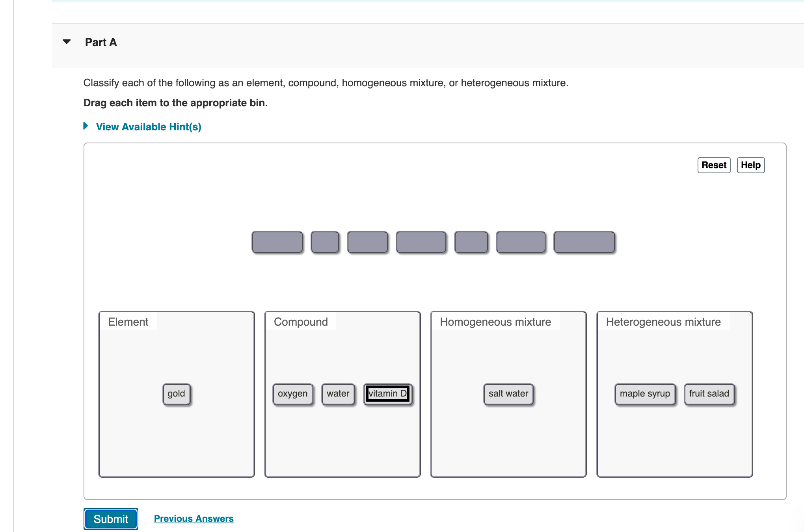The image size is (804, 532).
Task: Collapse the Part A section arrow
Action: (67, 42)
